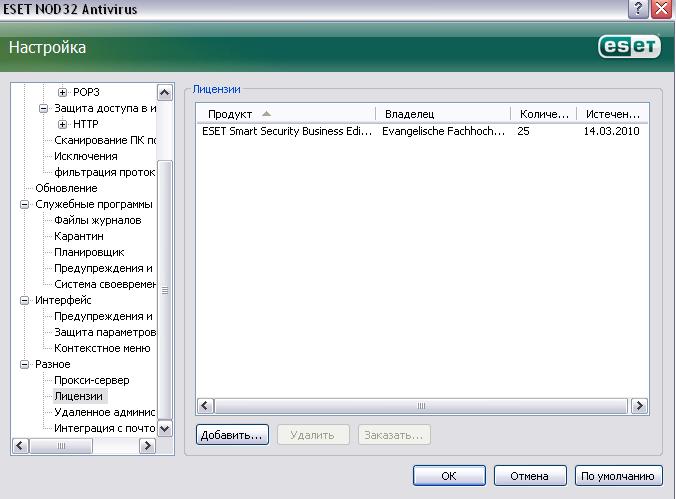Click the По умолчанию button

coord(618,476)
